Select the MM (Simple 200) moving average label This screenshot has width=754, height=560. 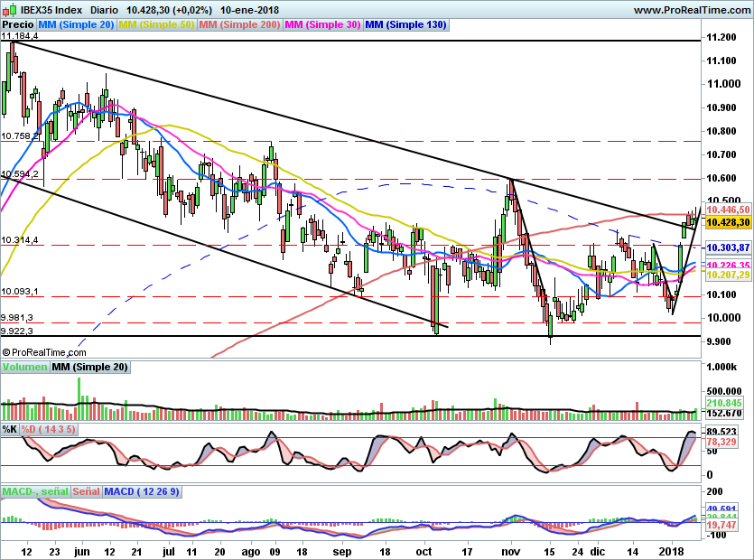(x=239, y=25)
